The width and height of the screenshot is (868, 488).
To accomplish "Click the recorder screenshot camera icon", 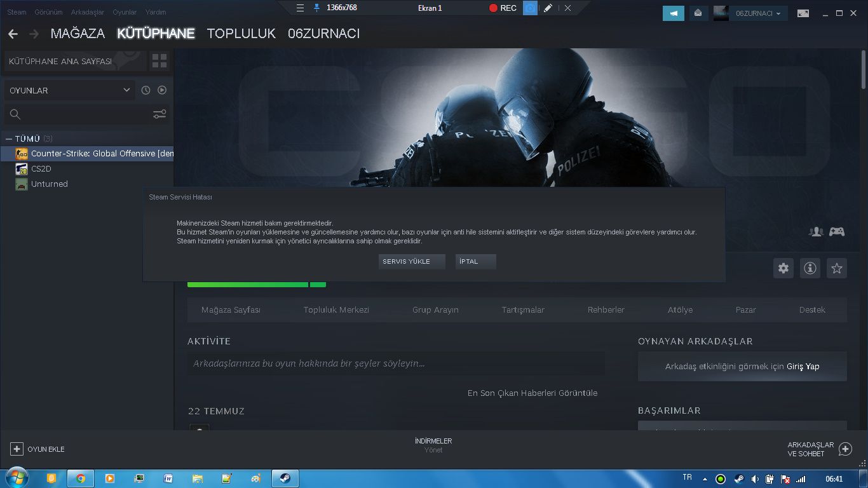I will pyautogui.click(x=530, y=8).
